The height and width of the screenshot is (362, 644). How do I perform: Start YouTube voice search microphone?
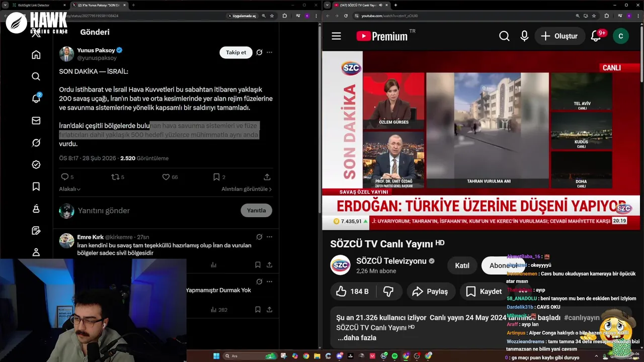point(524,36)
